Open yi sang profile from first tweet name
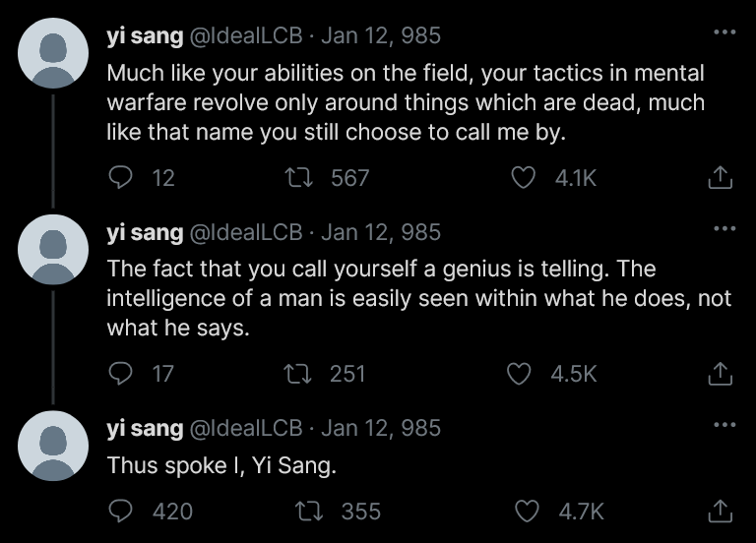 [144, 36]
